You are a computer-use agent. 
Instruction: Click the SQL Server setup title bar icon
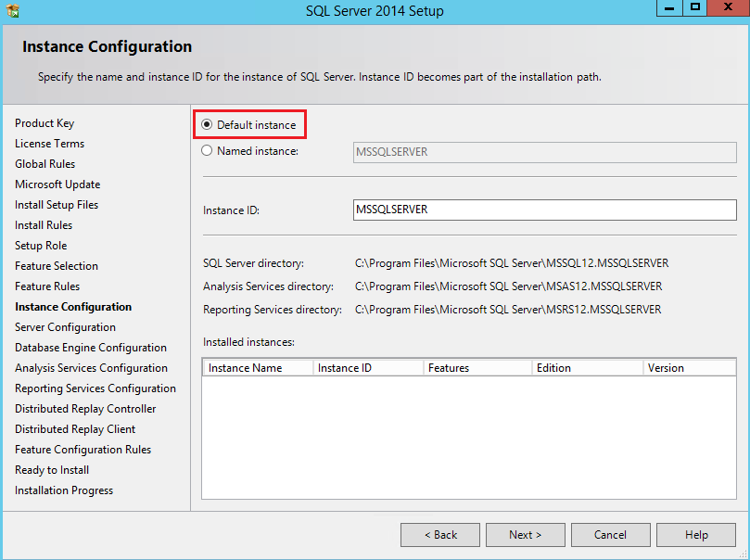point(13,10)
